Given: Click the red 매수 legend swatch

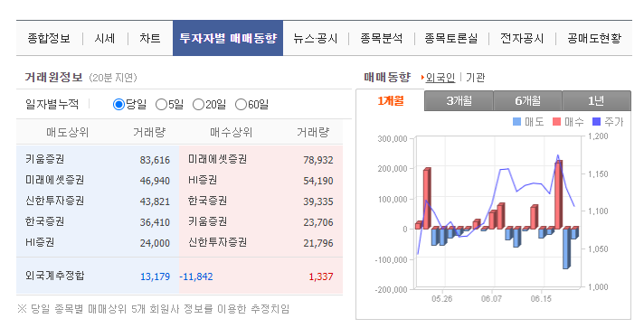Looking at the screenshot, I should 556,121.
